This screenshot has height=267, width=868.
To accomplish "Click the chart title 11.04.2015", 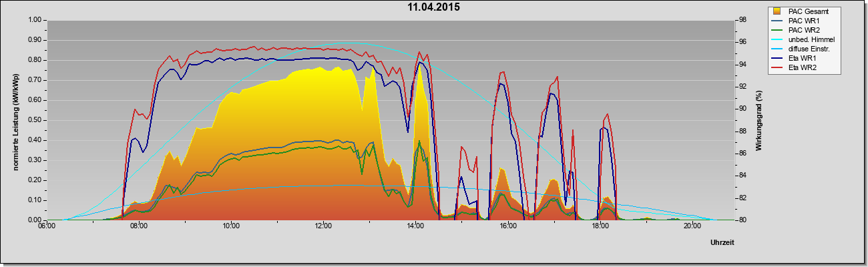I will tap(434, 7).
